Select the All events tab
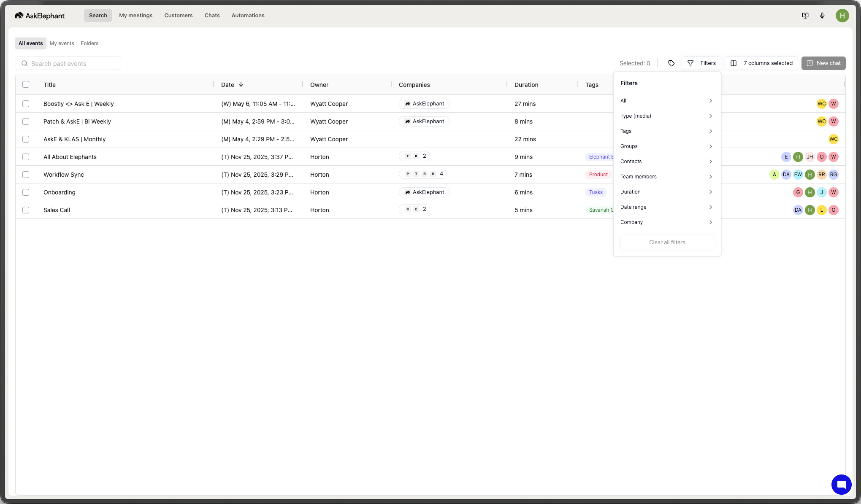 coord(31,43)
